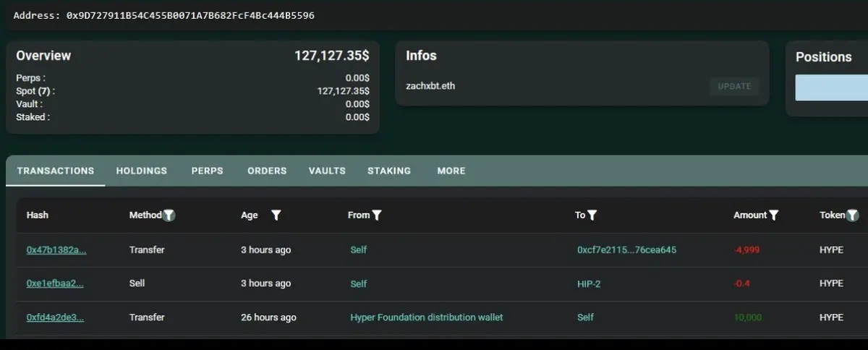The height and width of the screenshot is (350, 868).
Task: Open the Staking tab
Action: point(389,171)
